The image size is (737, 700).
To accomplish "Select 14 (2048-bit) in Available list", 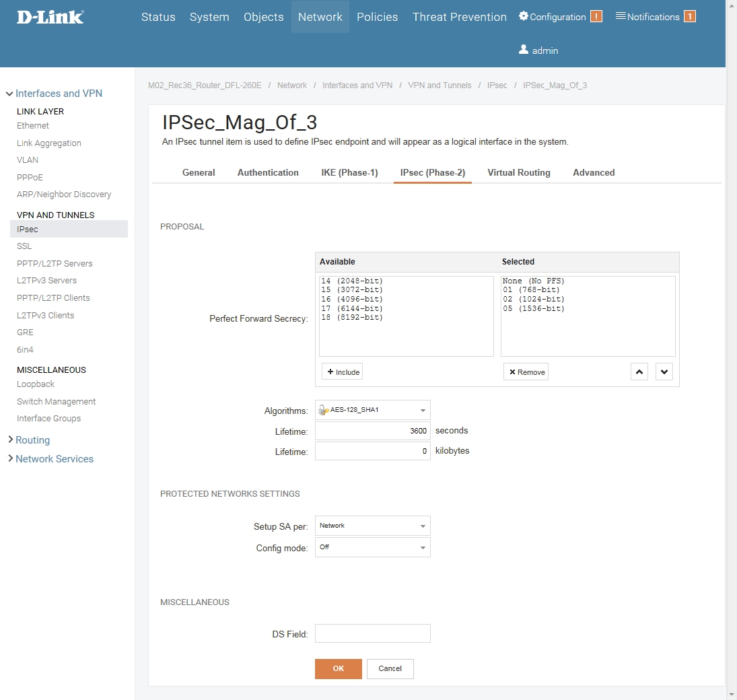I will tap(352, 281).
